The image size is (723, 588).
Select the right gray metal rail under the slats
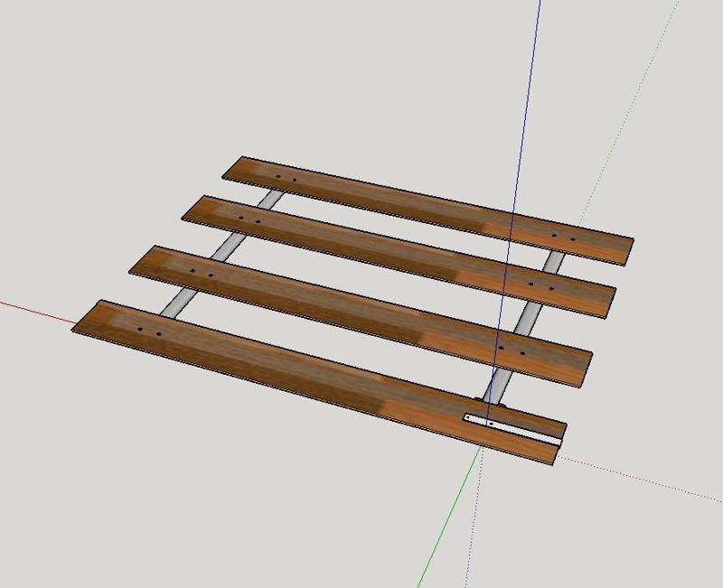click(526, 325)
